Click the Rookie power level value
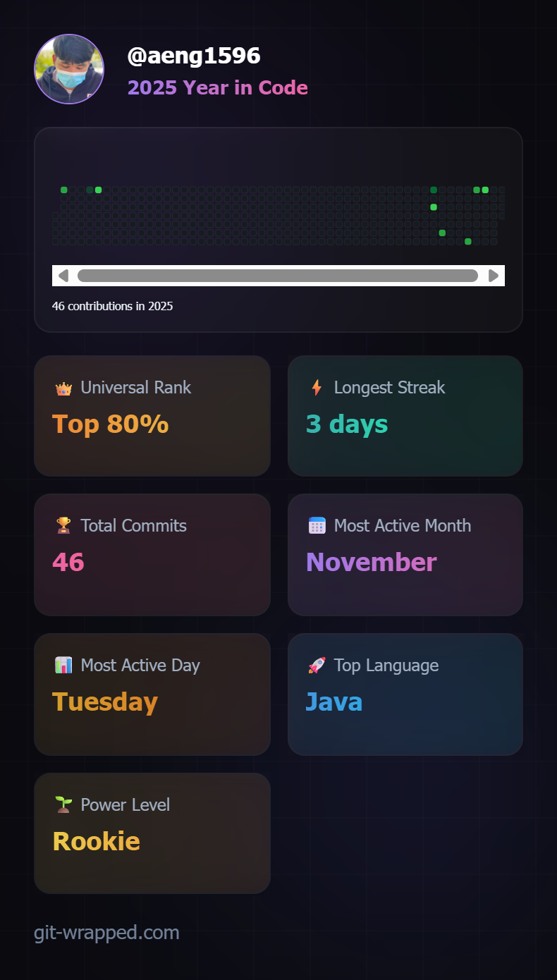The height and width of the screenshot is (980, 557). [97, 842]
